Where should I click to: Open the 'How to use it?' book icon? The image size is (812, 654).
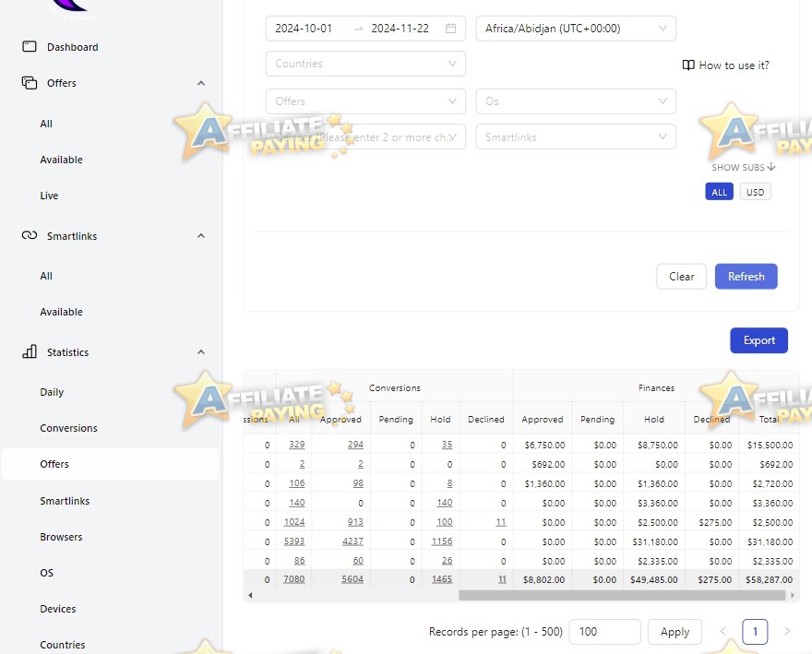[687, 65]
